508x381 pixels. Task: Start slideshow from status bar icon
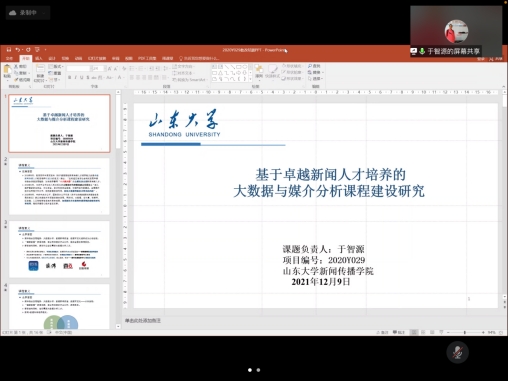point(441,332)
